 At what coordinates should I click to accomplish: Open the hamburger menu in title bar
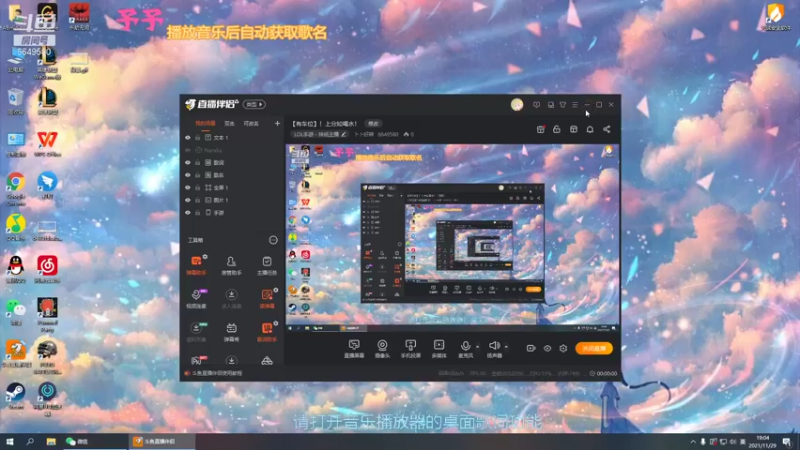pos(575,105)
